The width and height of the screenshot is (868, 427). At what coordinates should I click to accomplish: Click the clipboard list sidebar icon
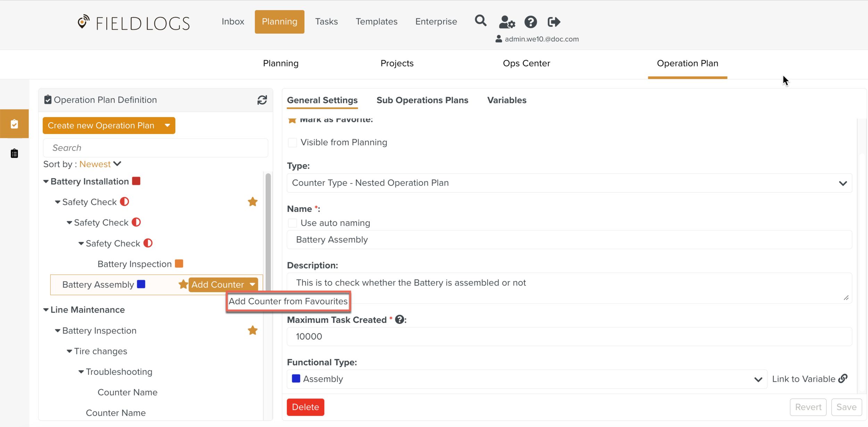(14, 153)
